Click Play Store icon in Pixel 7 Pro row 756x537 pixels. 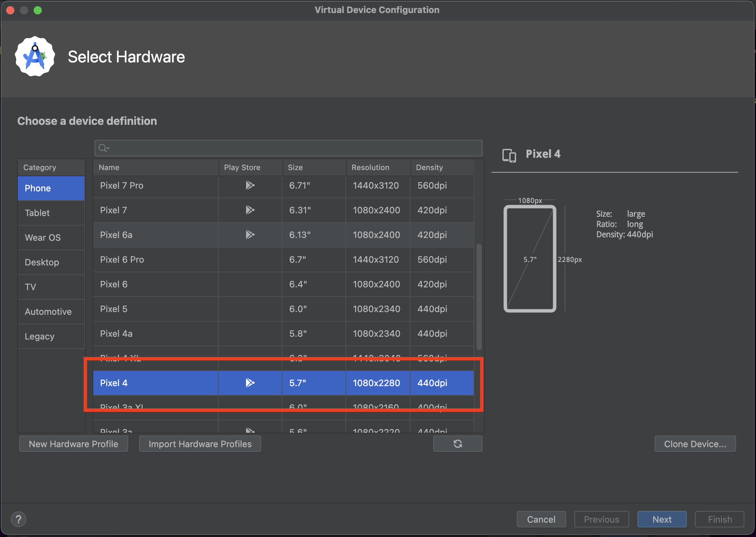point(250,186)
